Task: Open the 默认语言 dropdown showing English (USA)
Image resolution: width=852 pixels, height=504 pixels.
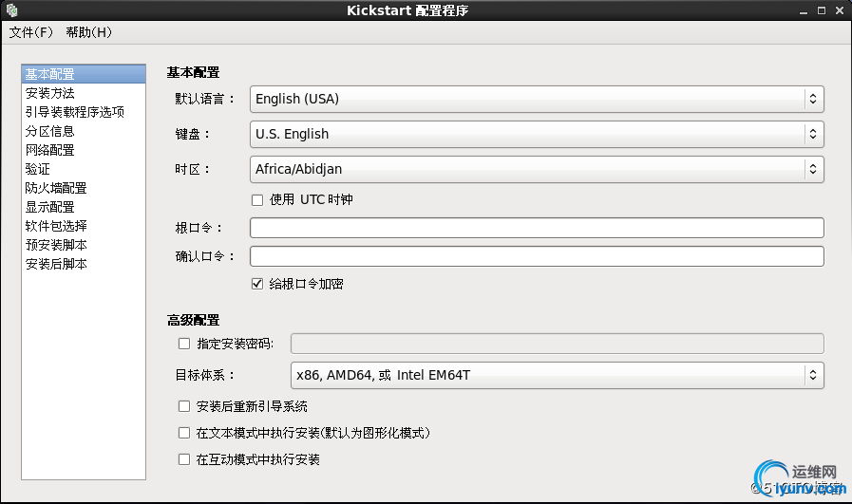Action: click(x=537, y=99)
